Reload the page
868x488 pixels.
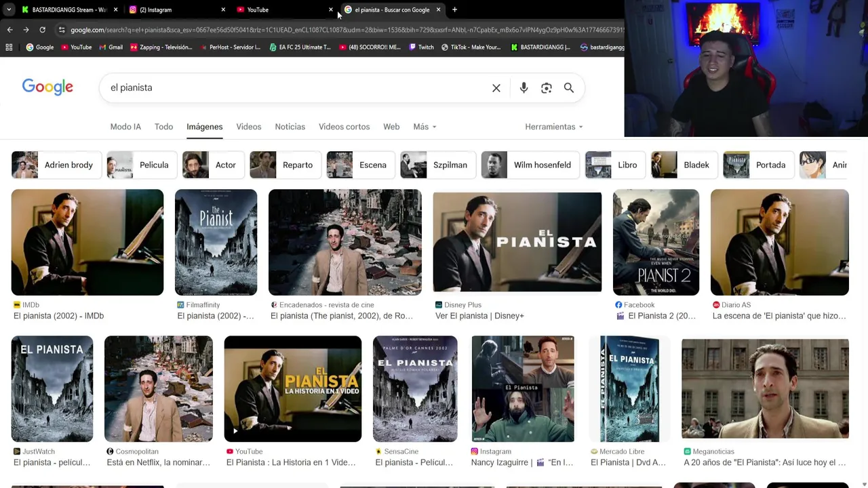pyautogui.click(x=42, y=30)
